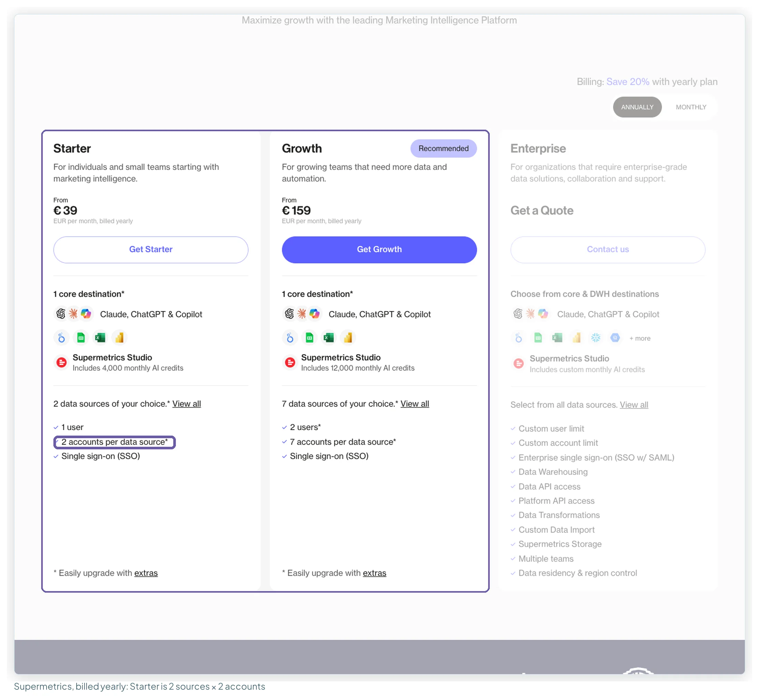Image resolution: width=759 pixels, height=700 pixels.
Task: Click the Power BI icon in the Starter plan
Action: pyautogui.click(x=120, y=338)
